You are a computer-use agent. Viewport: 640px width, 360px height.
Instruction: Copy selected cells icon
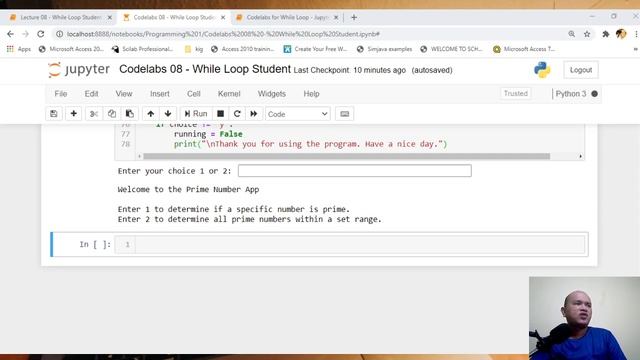pyautogui.click(x=112, y=114)
